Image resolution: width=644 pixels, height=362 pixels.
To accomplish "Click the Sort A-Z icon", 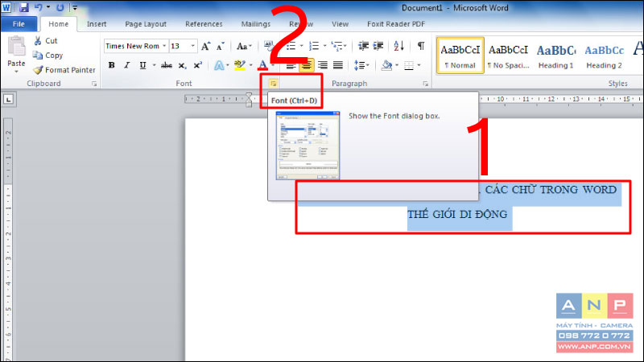I will tap(398, 46).
